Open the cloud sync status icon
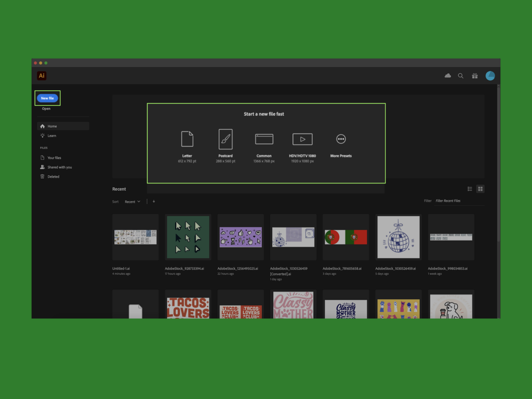Screen dimensions: 532x399 [x=448, y=76]
